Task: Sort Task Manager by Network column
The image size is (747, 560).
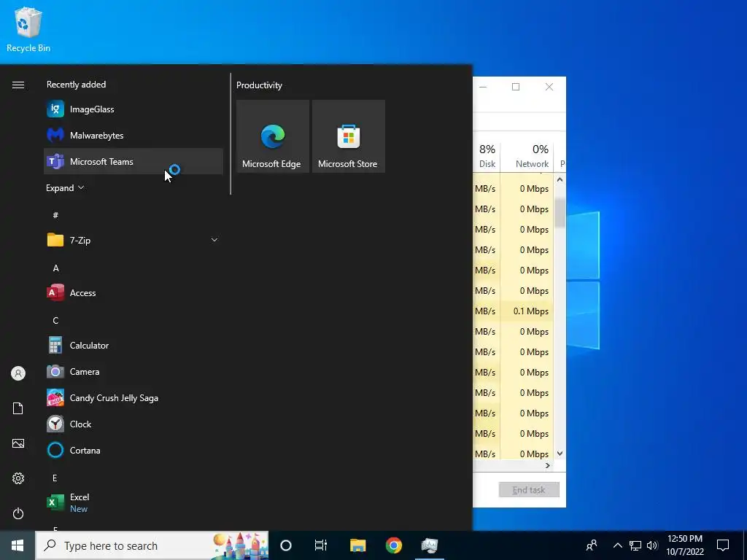Action: point(527,156)
